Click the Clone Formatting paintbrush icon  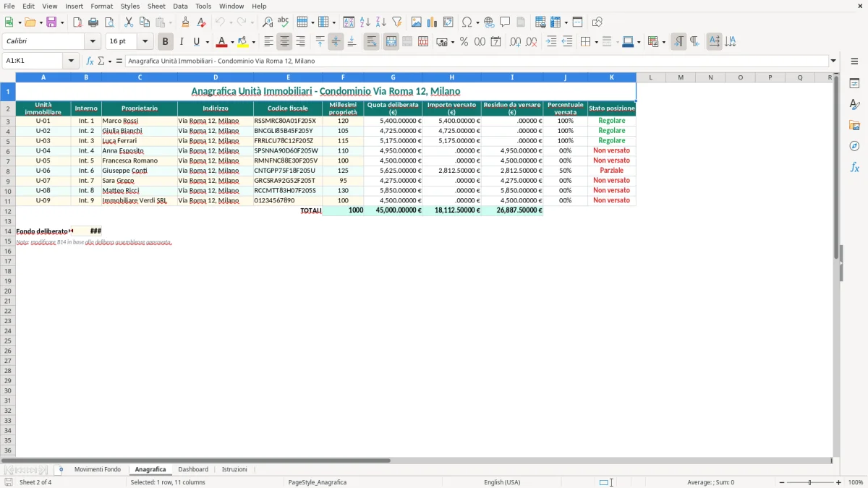(x=185, y=22)
